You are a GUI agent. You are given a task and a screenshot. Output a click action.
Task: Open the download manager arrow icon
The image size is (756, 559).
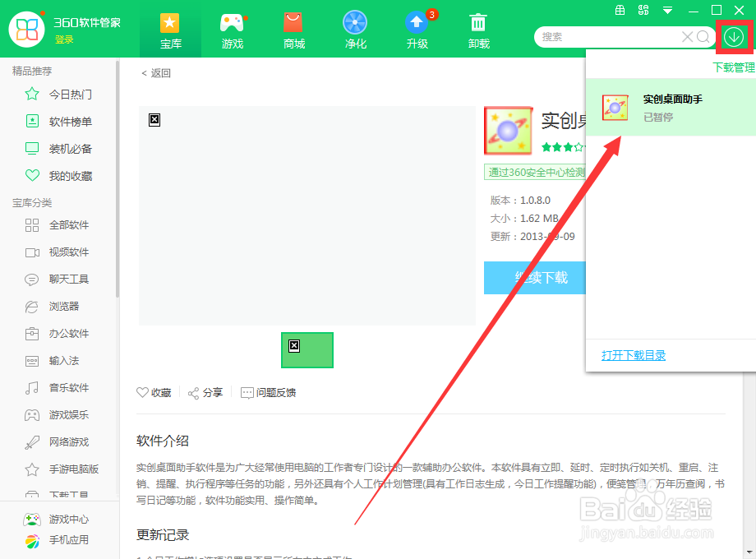click(x=734, y=37)
